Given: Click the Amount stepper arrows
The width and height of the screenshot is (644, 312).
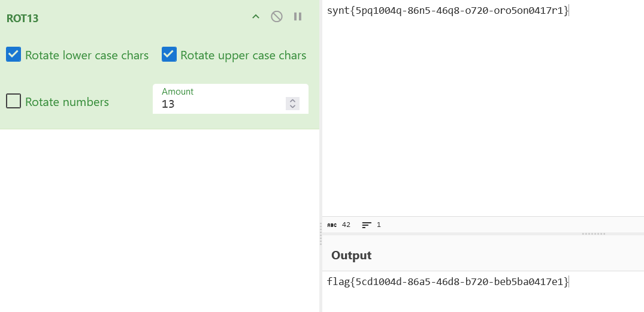Looking at the screenshot, I should pos(292,104).
